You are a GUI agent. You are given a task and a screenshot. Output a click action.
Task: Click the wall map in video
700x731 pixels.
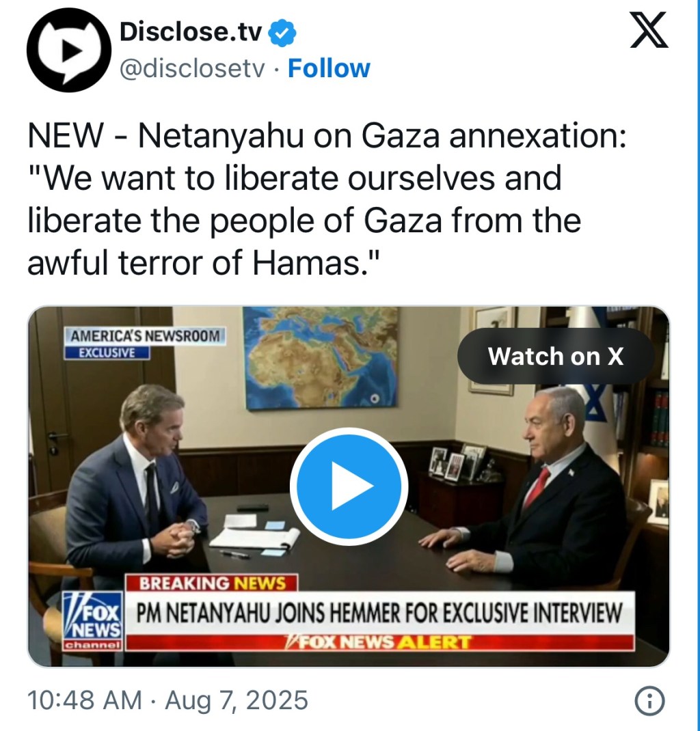[321, 357]
